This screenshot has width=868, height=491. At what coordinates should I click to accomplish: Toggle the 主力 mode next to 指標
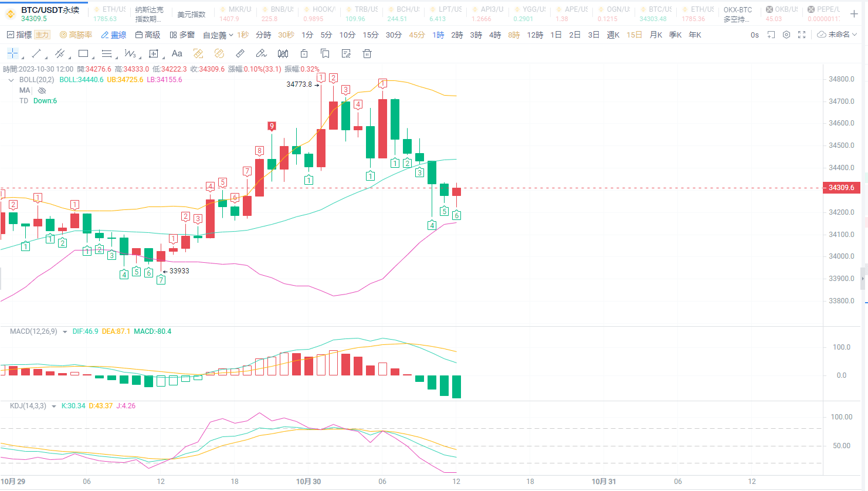pyautogui.click(x=42, y=35)
